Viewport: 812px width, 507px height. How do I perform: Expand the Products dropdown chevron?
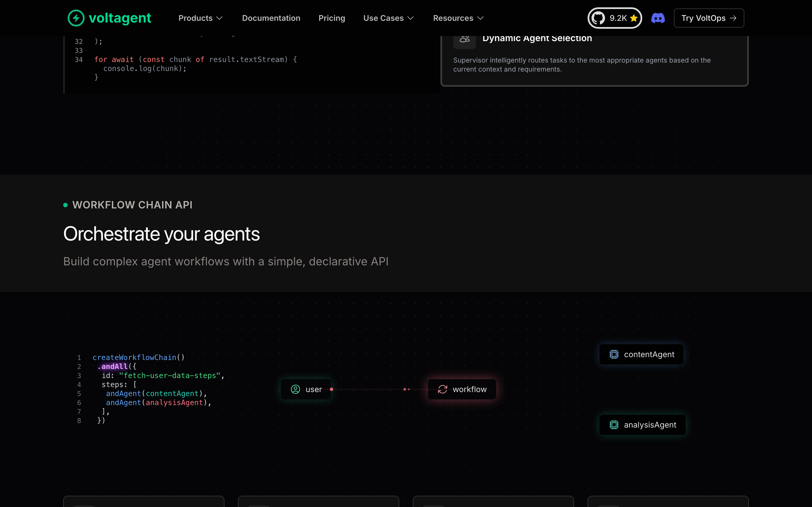pos(219,18)
